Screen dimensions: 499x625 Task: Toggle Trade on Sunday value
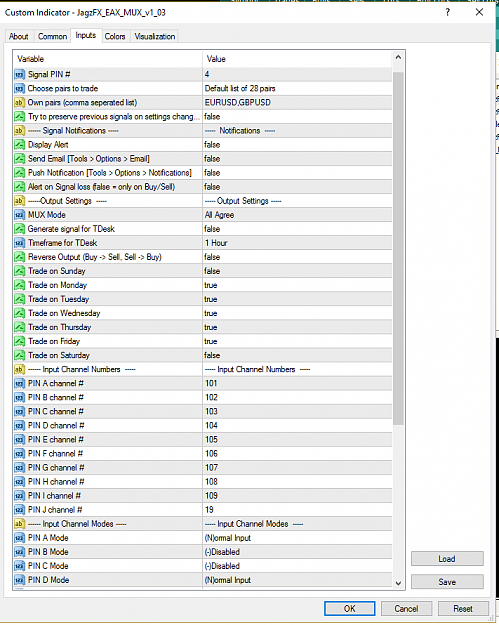point(297,271)
